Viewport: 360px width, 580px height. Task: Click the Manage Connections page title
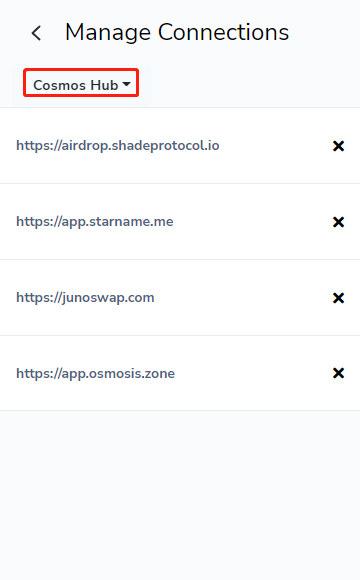pyautogui.click(x=177, y=32)
